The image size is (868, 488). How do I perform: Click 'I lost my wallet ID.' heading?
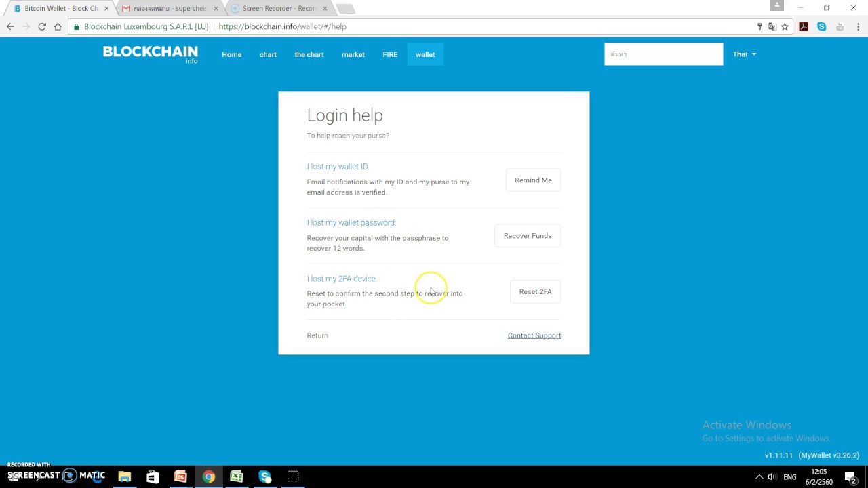pyautogui.click(x=338, y=167)
